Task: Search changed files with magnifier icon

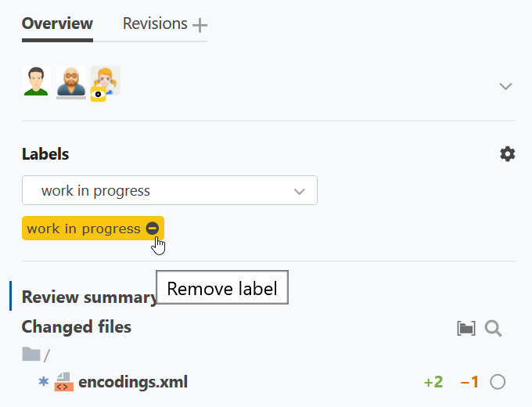Action: 493,328
